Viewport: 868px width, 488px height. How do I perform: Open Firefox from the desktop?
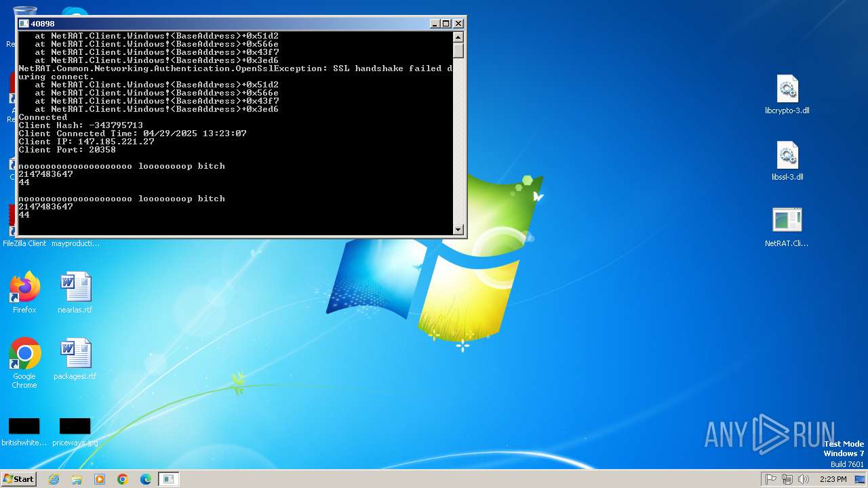point(24,293)
